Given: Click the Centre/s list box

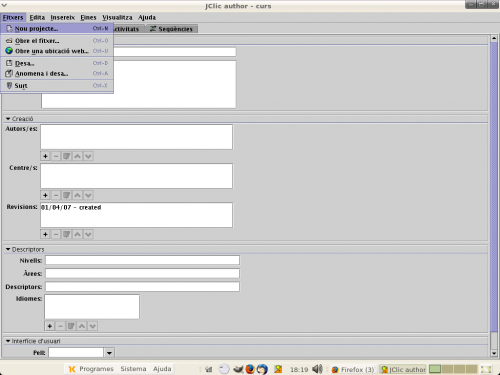Looking at the screenshot, I should [136, 176].
